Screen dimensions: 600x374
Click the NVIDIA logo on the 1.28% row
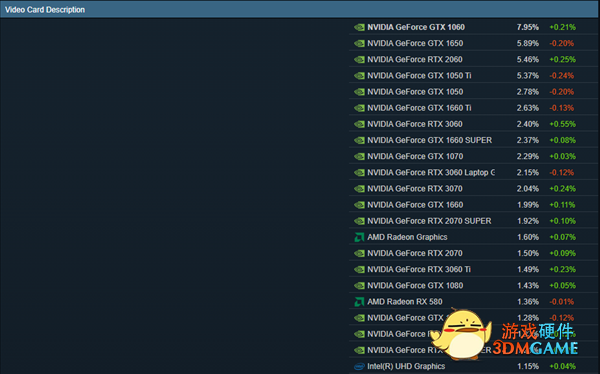point(359,318)
